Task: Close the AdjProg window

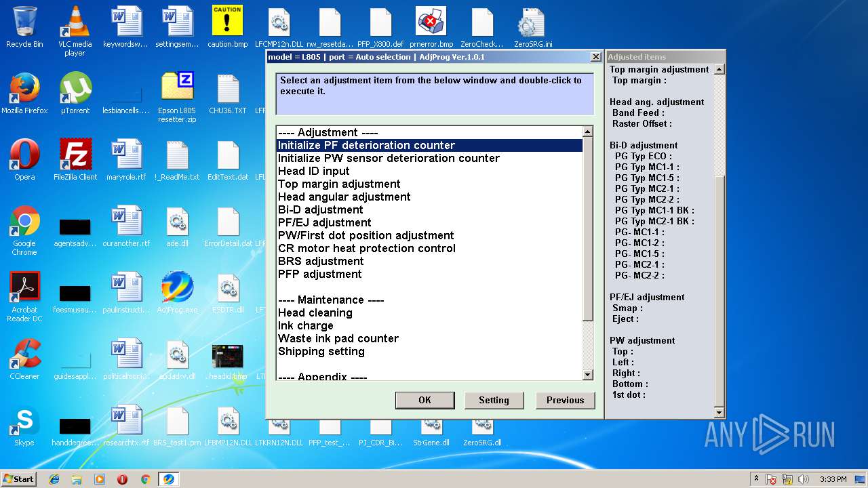Action: 595,57
